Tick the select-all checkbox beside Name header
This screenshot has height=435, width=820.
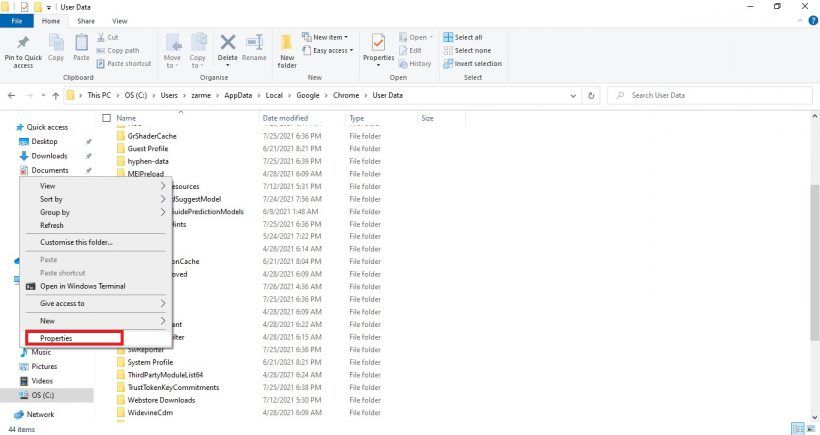click(x=106, y=118)
